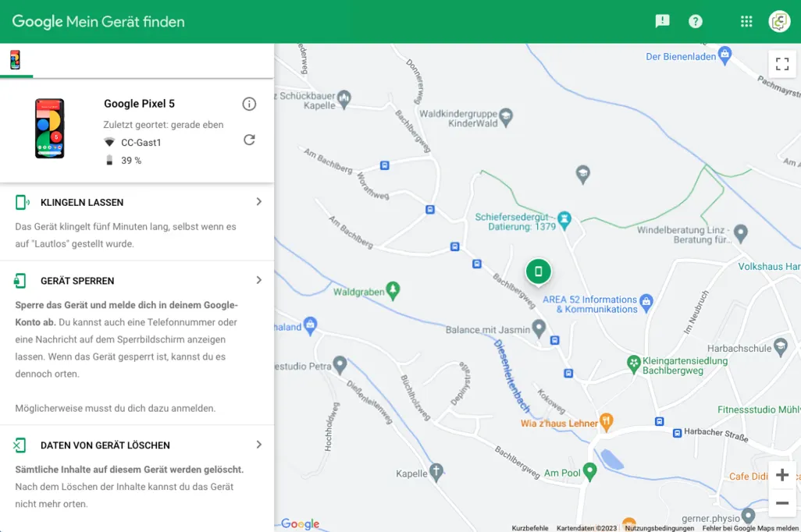Click the CC-Gast1 network name
This screenshot has height=532, width=801.
tap(141, 143)
